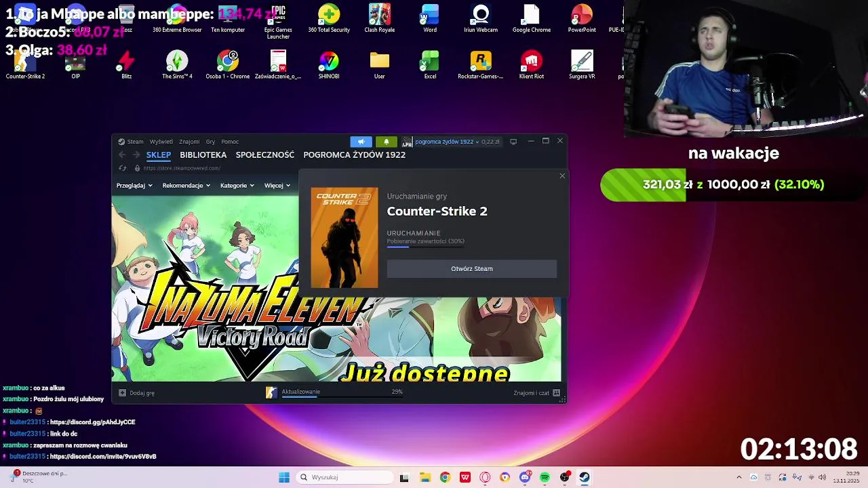
Task: Close the Counter-Strike 2 launch dialog
Action: click(x=562, y=176)
